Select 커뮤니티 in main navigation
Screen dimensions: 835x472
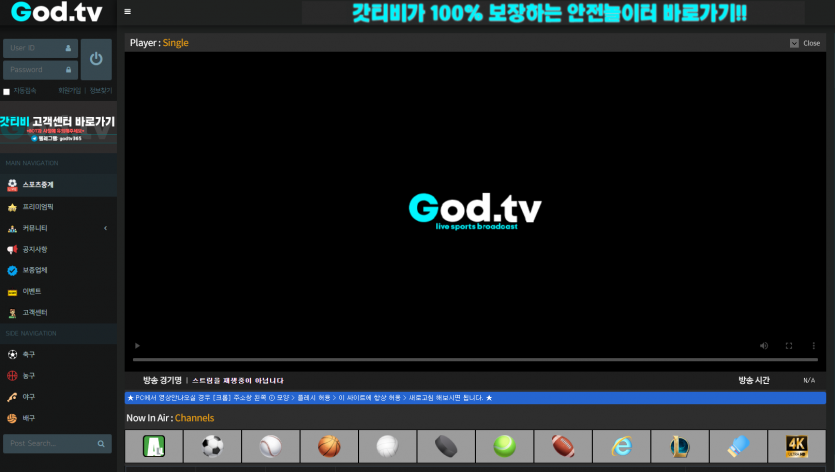point(58,228)
